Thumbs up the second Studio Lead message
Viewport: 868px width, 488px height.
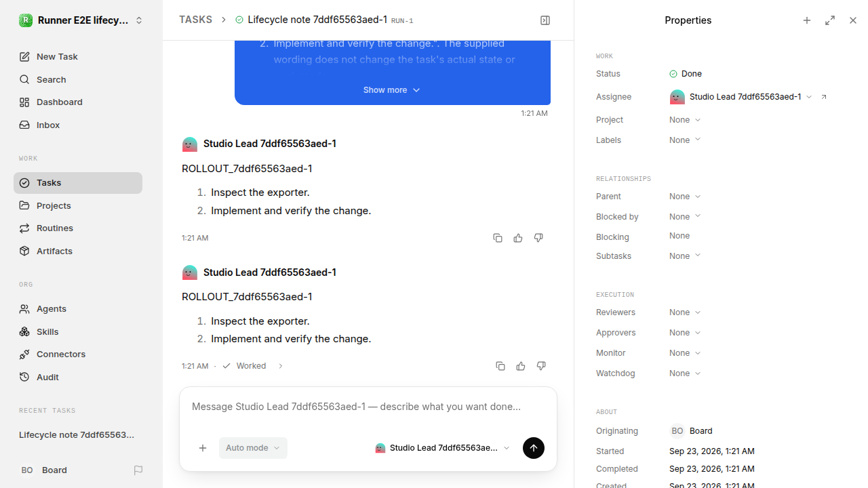point(521,366)
